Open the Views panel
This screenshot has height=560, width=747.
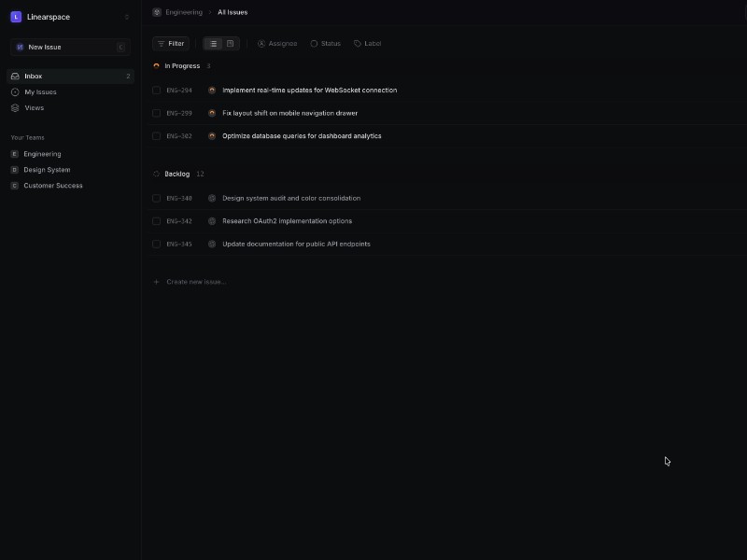(34, 107)
